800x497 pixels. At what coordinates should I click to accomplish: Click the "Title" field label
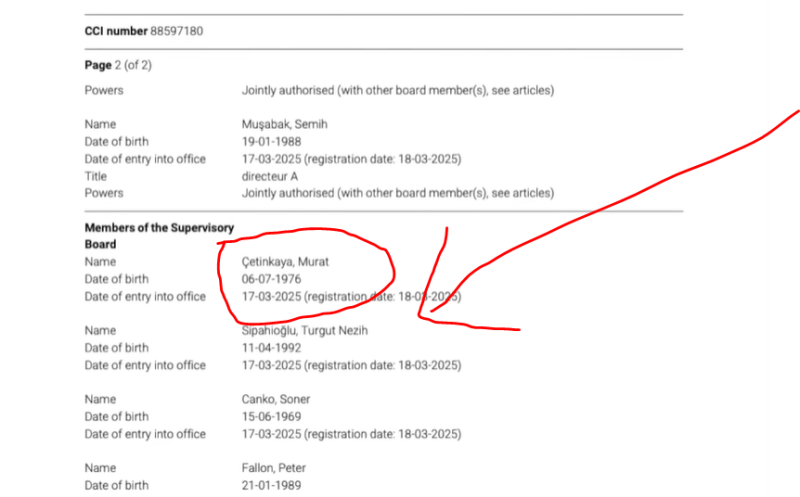click(95, 175)
